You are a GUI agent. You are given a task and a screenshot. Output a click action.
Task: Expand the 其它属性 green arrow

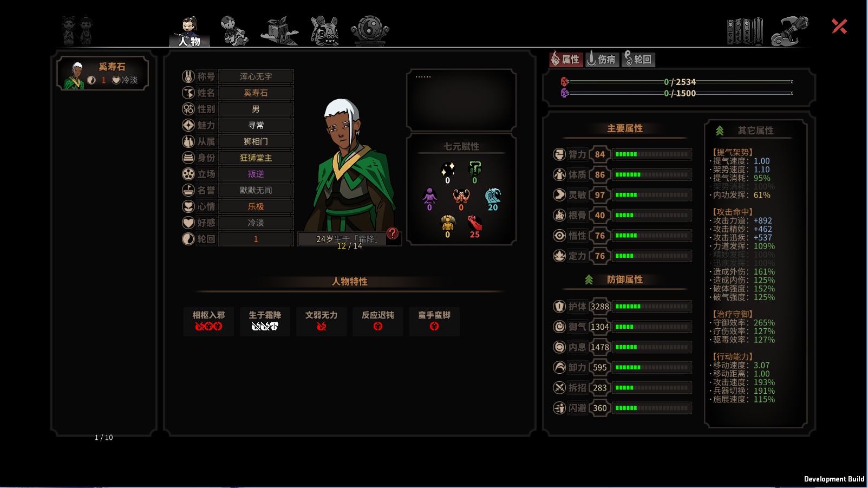tap(720, 131)
